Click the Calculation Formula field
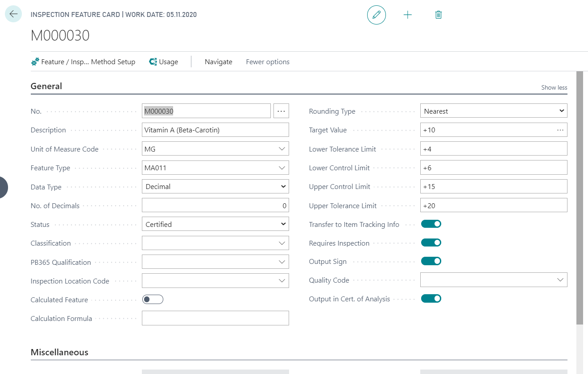The width and height of the screenshot is (588, 374). coord(215,318)
